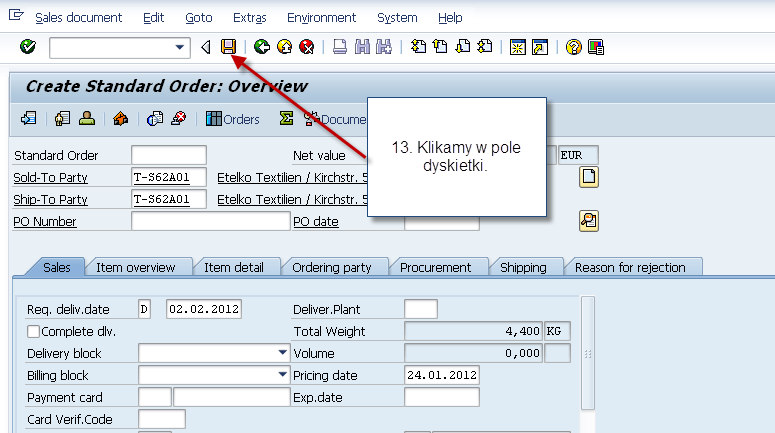Open the System menu

tap(397, 18)
